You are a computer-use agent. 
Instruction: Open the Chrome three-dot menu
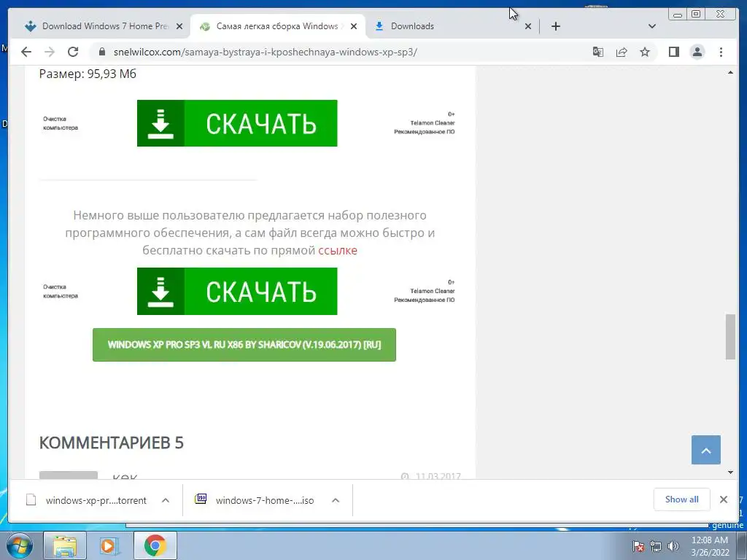721,52
